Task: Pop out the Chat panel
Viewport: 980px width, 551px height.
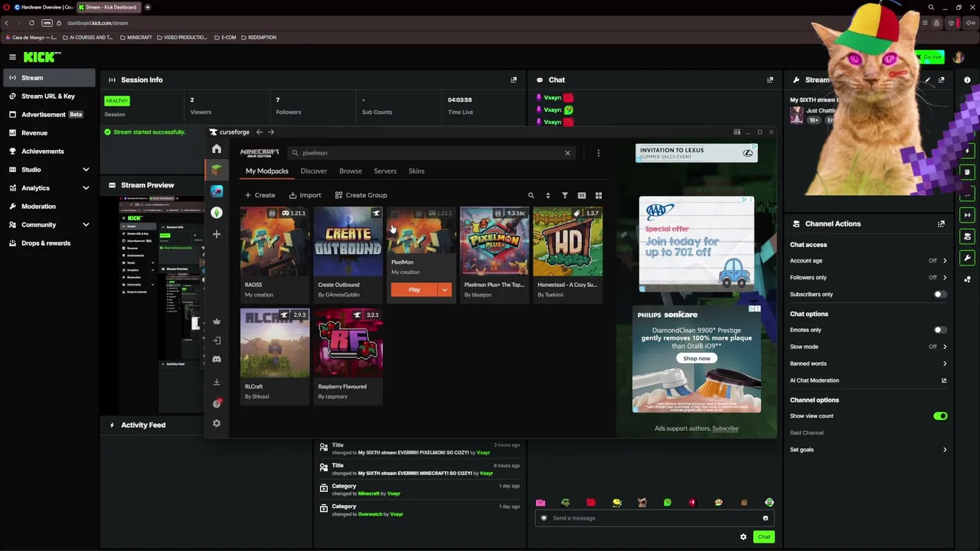Action: (x=770, y=80)
